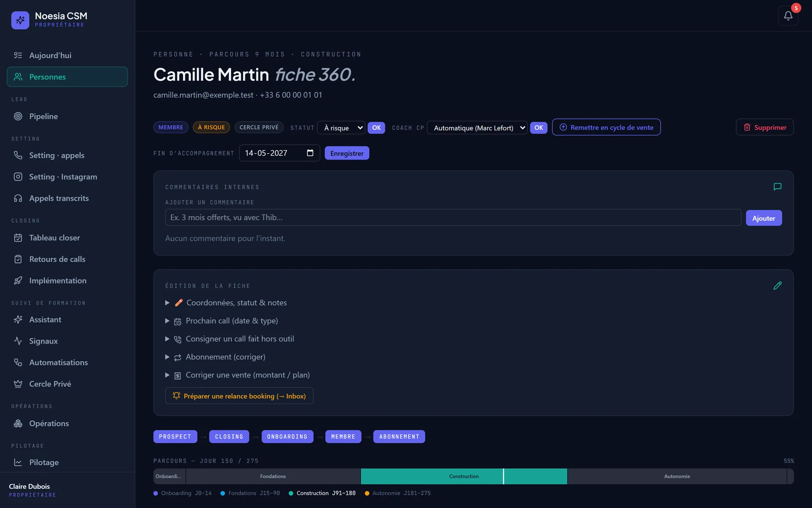This screenshot has width=812, height=508.
Task: Open the Coach CP dropdown
Action: point(477,128)
